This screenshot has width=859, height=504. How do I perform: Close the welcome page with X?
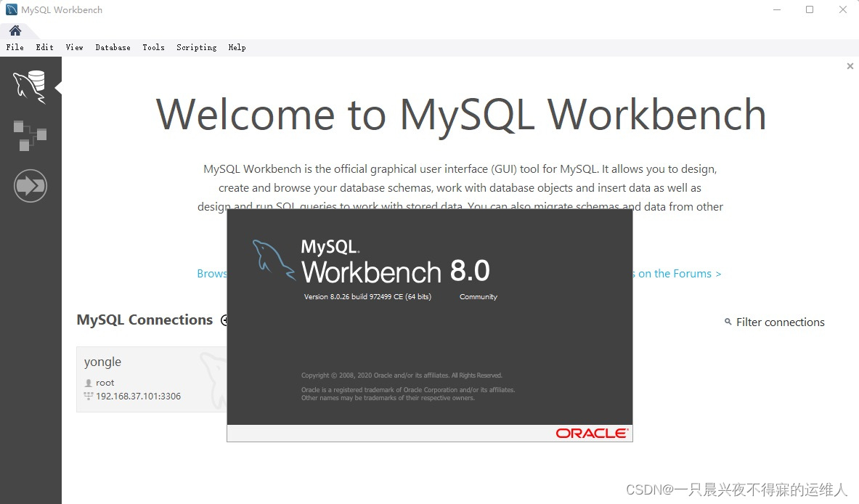click(x=850, y=66)
